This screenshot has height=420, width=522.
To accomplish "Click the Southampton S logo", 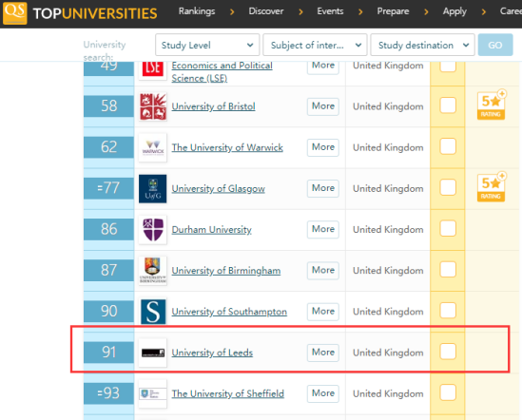I will point(153,312).
